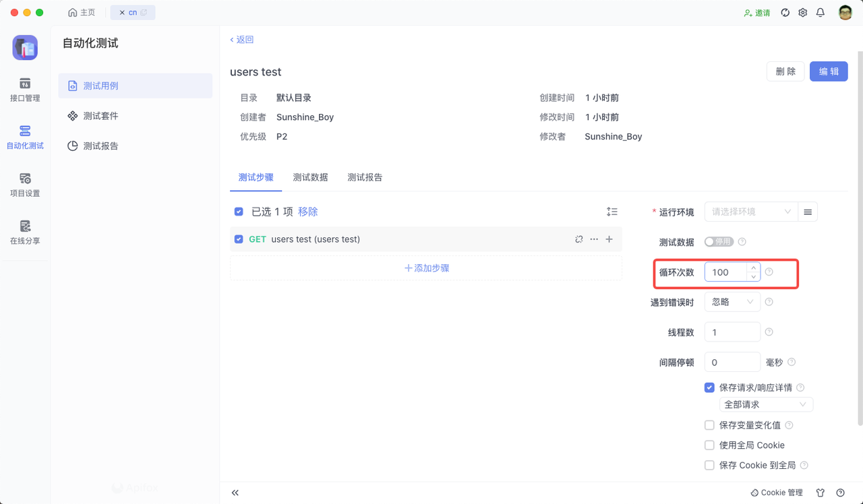Click help icon next to 毫秒
The image size is (863, 504).
tap(792, 362)
